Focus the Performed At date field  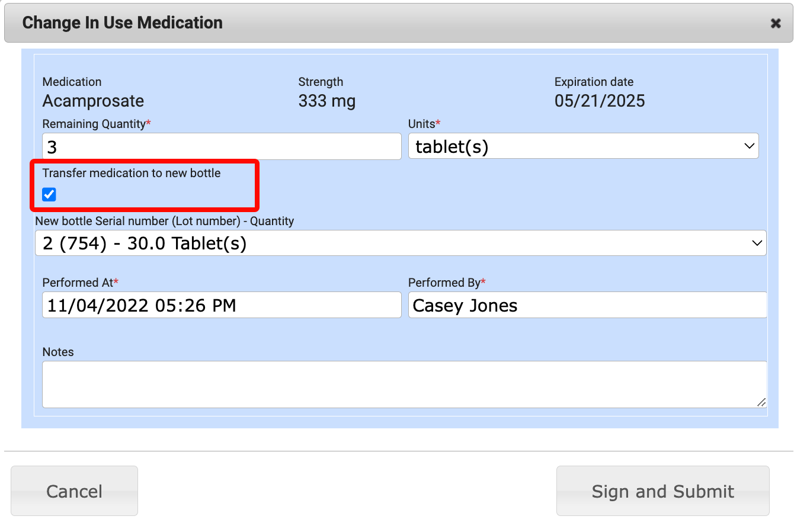pyautogui.click(x=222, y=305)
